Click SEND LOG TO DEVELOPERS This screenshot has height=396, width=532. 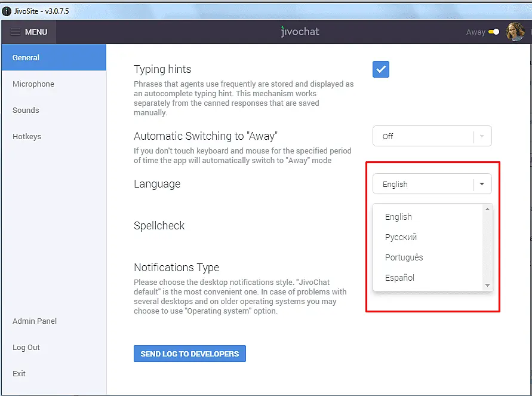(x=189, y=353)
